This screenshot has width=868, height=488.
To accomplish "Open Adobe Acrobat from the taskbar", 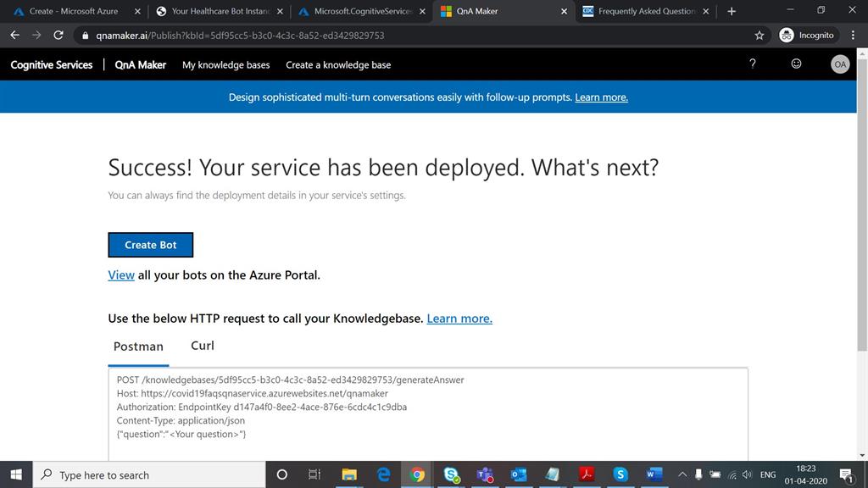I will click(x=587, y=474).
